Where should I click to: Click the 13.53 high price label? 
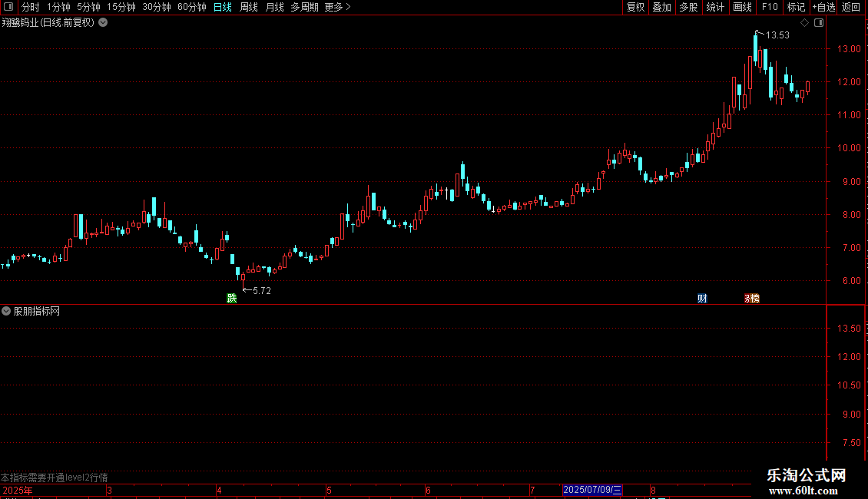(x=777, y=35)
